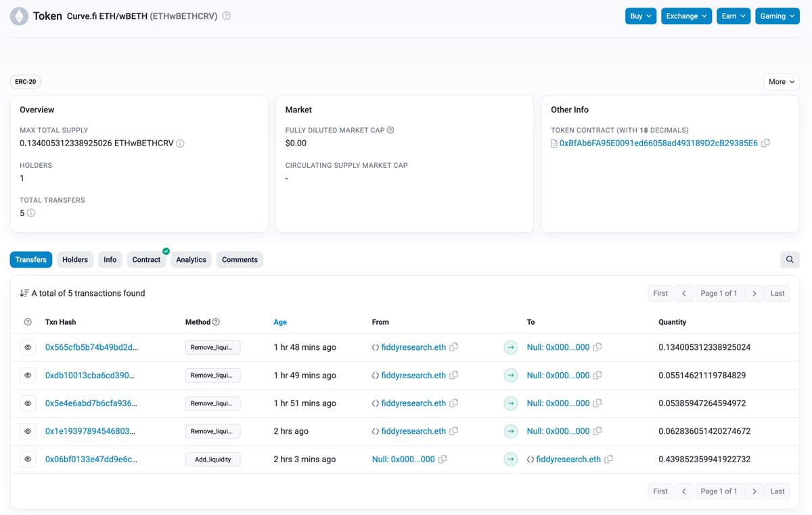Click green arrow in Add_liquidity row

pos(511,460)
